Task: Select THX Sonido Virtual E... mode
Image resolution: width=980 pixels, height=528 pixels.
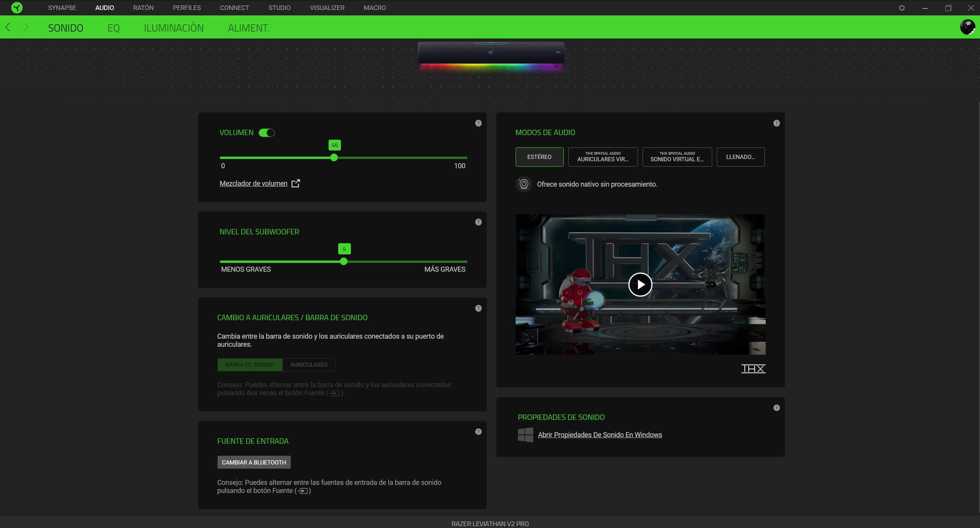Action: pos(677,157)
